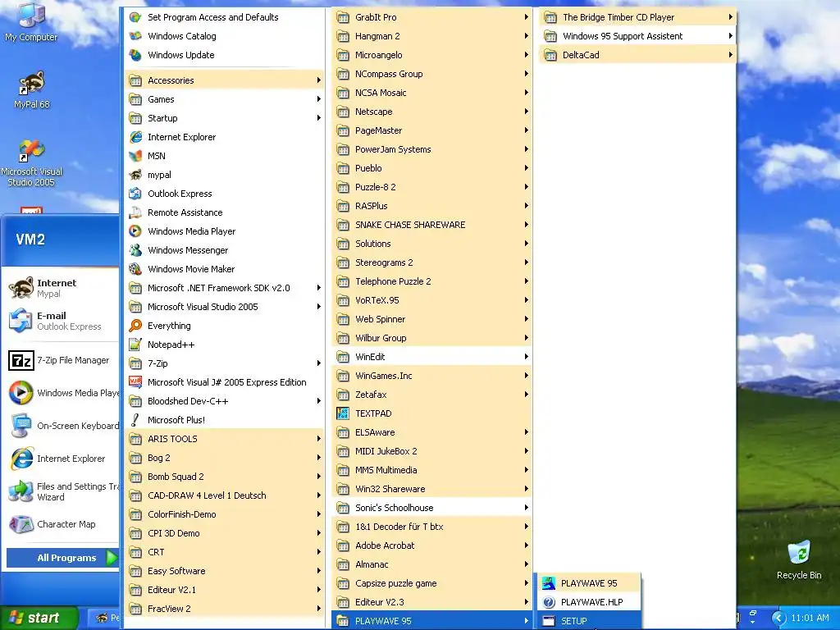Launch Windows Update from the programs list
840x630 pixels.
[224, 55]
